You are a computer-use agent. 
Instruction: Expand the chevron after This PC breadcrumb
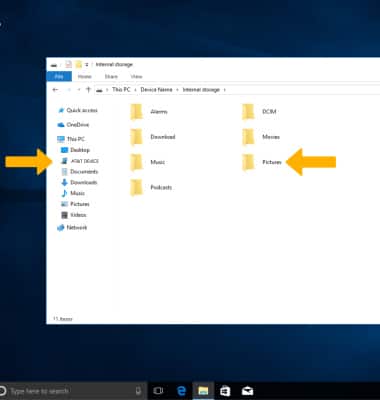pos(135,90)
